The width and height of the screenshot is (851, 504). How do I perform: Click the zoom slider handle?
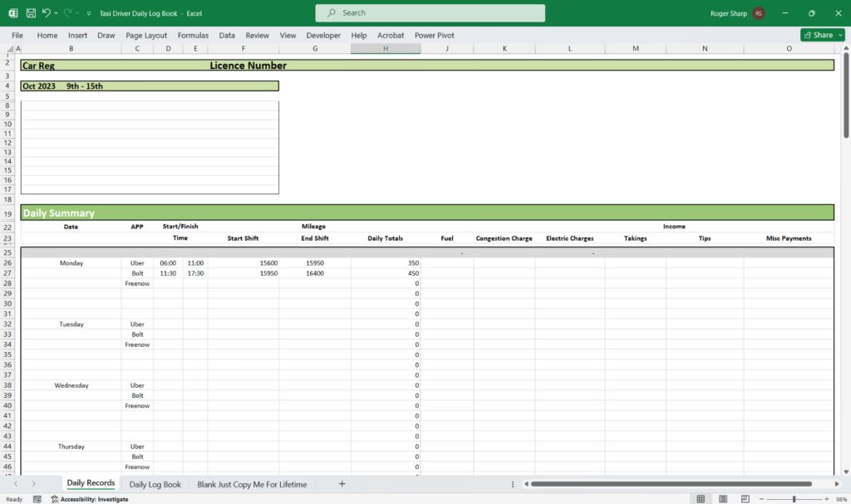794,499
